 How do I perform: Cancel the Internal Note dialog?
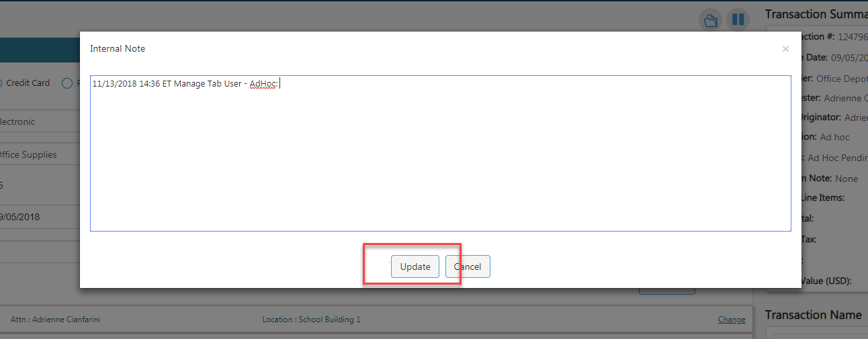tap(468, 267)
